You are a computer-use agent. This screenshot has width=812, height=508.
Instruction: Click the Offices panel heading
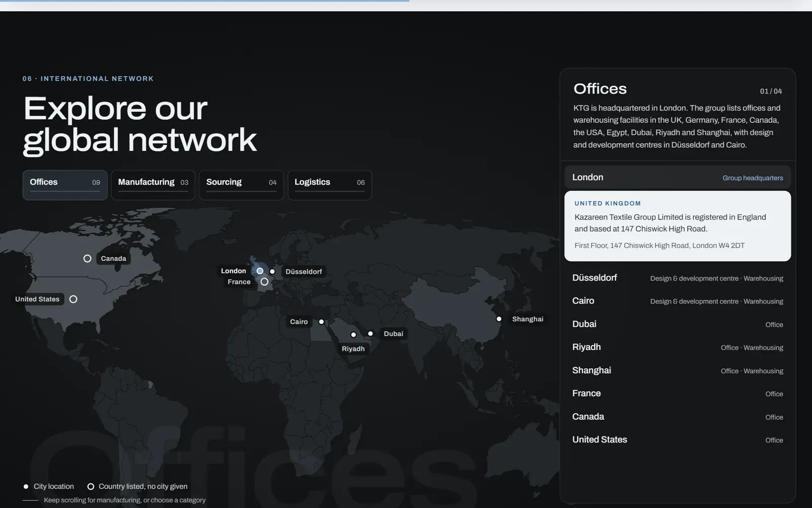tap(600, 89)
